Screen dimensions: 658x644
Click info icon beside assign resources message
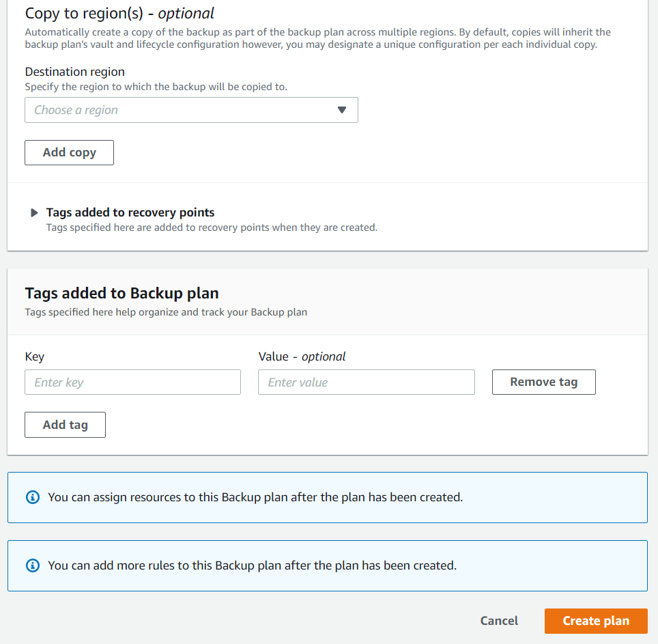click(x=33, y=497)
